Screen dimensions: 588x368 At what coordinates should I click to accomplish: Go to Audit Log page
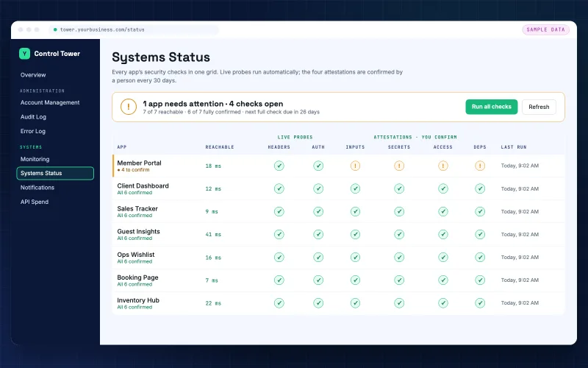pos(33,117)
